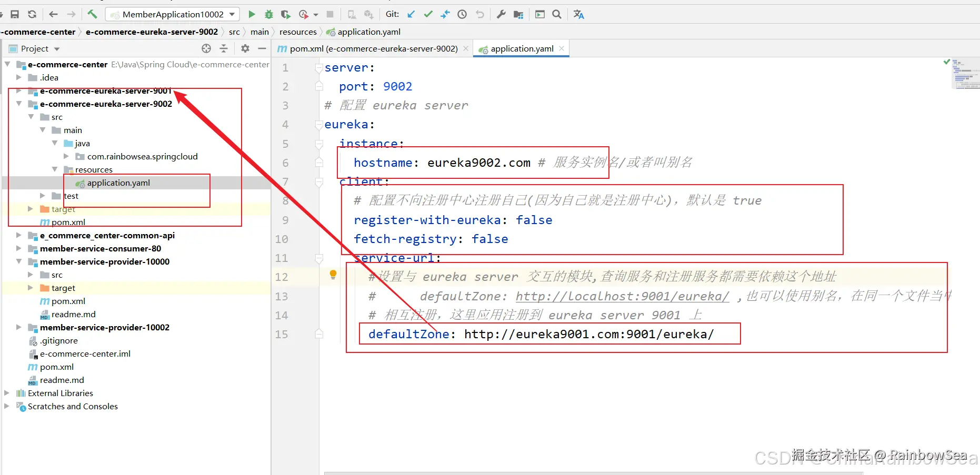This screenshot has height=475, width=980.
Task: Open Project panel options gear
Action: click(245, 48)
